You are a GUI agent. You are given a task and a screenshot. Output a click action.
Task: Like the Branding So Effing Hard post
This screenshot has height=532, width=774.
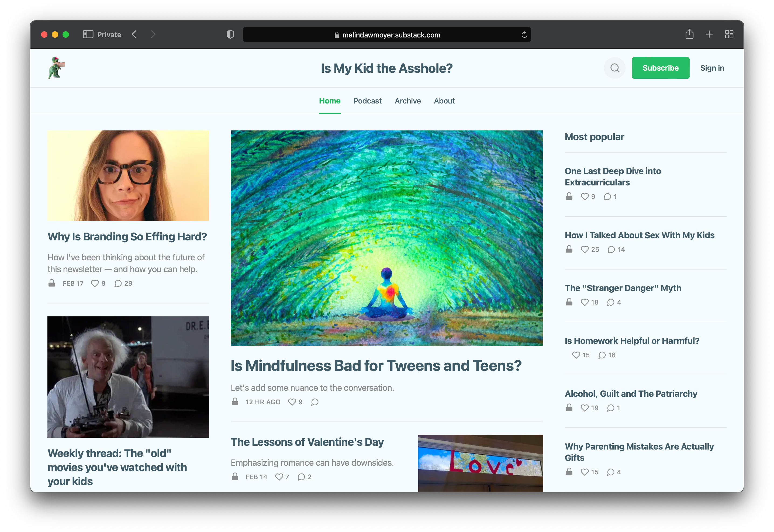[x=98, y=283]
